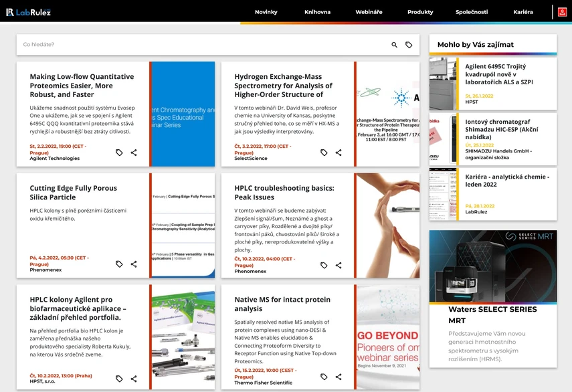Share the Cutting Edge Fully Porous Silica webinar

pyautogui.click(x=134, y=264)
